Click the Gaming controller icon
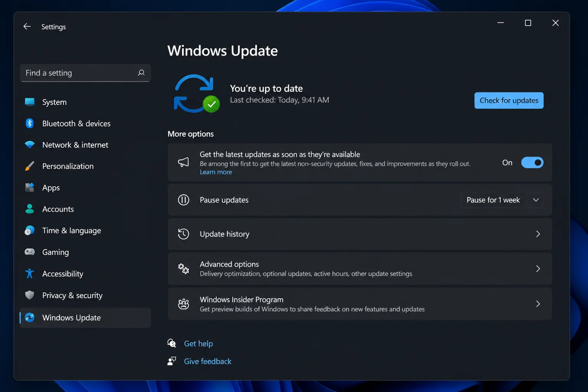 click(x=29, y=252)
